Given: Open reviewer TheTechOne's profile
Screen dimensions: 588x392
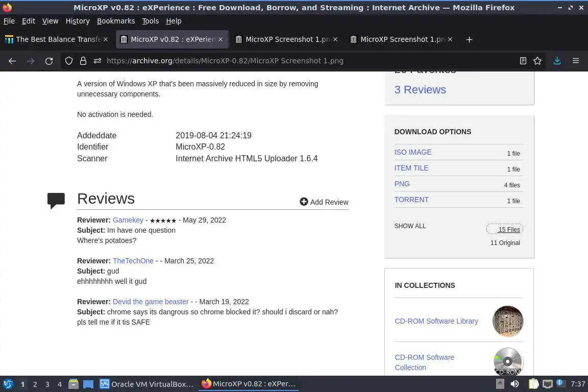Looking at the screenshot, I should [133, 261].
